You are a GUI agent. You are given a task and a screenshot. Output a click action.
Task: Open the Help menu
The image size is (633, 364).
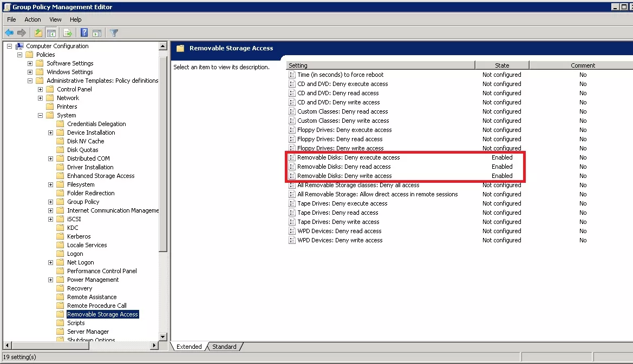(75, 19)
